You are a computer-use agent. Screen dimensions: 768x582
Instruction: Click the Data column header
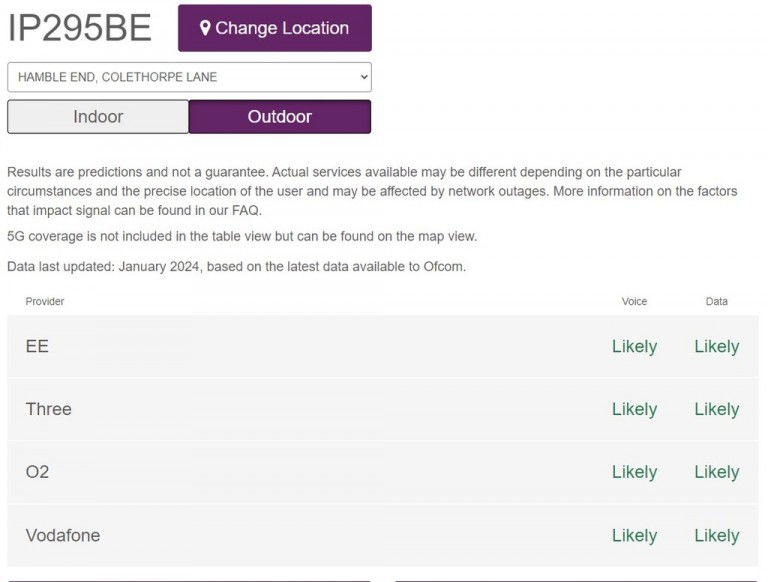click(716, 301)
